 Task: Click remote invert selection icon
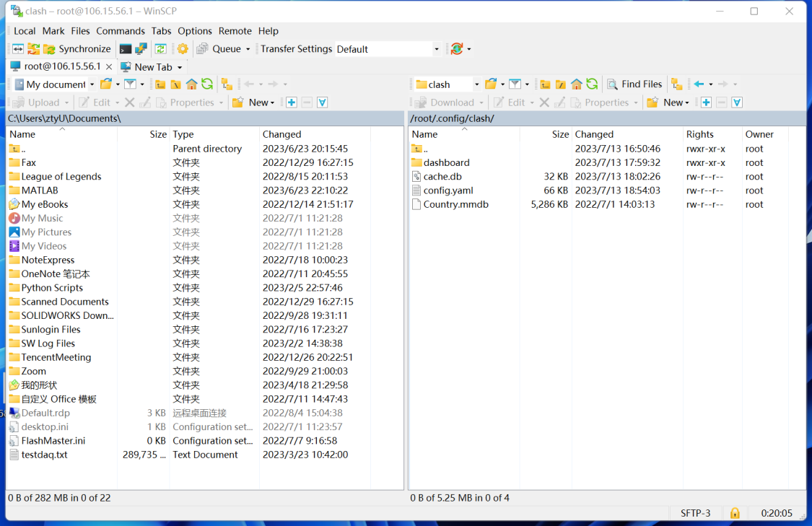click(x=737, y=102)
